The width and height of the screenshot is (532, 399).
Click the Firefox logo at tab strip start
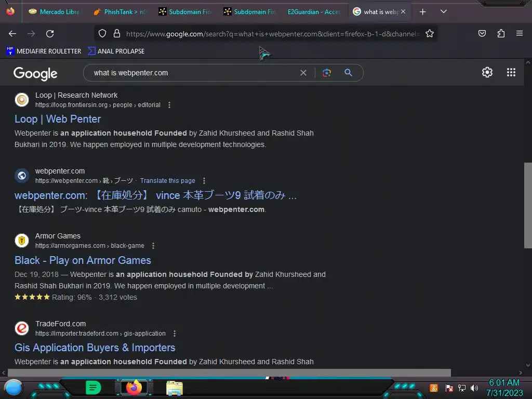[x=10, y=11]
